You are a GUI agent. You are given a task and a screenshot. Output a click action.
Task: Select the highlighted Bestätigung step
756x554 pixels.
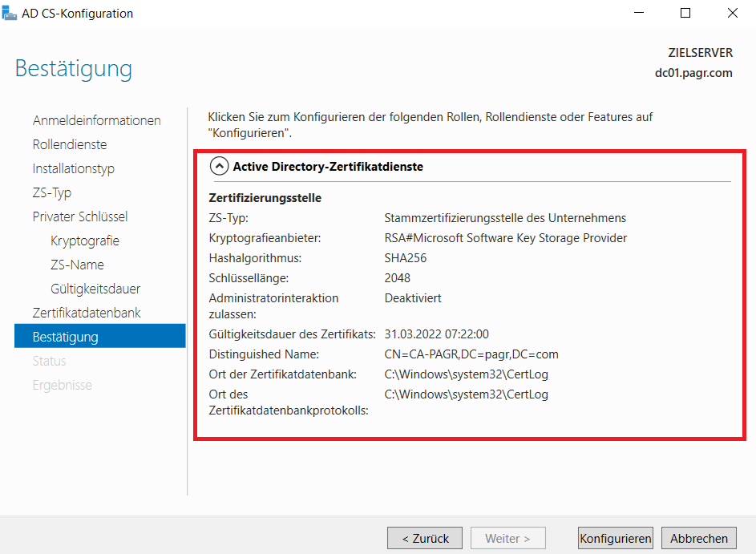(65, 337)
